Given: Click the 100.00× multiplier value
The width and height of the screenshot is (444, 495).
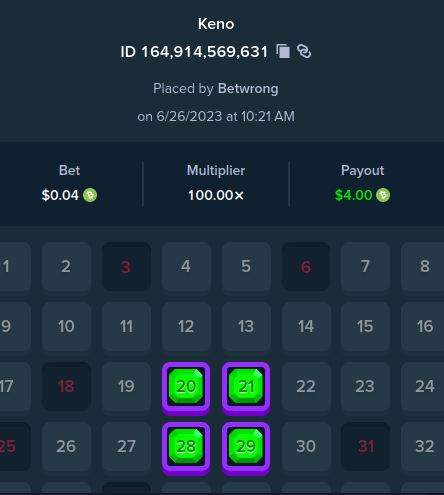Looking at the screenshot, I should (x=216, y=195).
